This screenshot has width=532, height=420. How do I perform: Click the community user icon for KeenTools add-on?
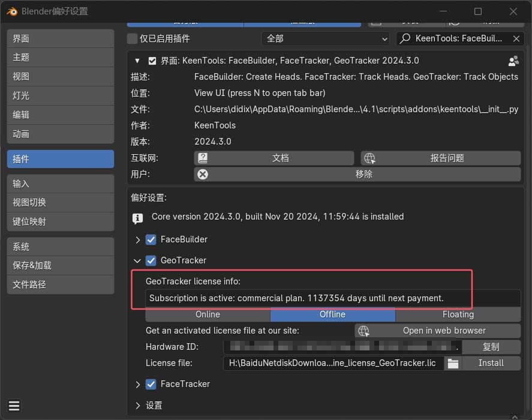pyautogui.click(x=513, y=61)
